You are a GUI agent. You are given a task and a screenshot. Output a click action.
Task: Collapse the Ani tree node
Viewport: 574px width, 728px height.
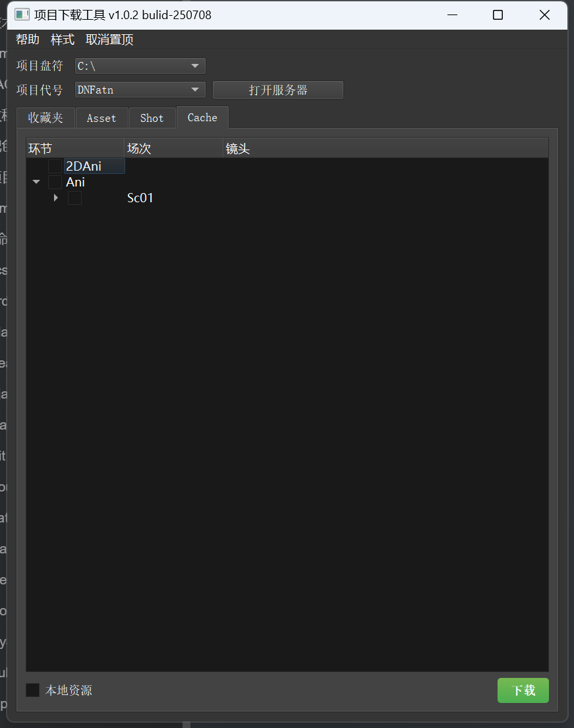coord(36,182)
